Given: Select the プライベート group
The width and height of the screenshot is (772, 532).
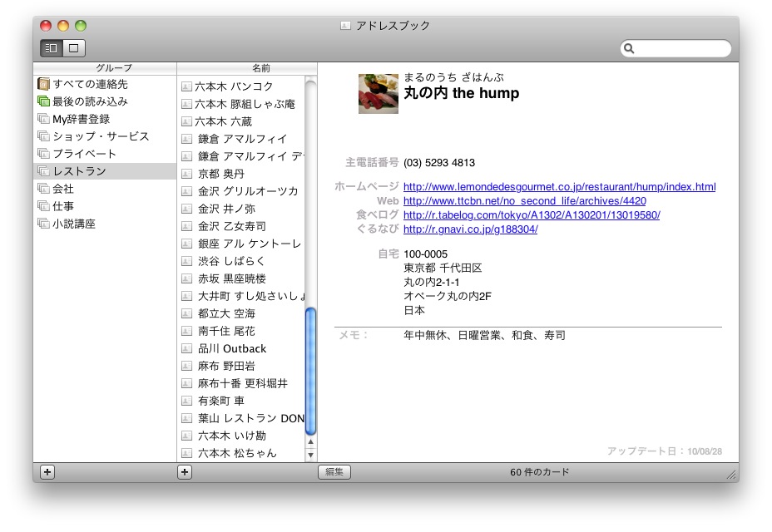Looking at the screenshot, I should [84, 154].
